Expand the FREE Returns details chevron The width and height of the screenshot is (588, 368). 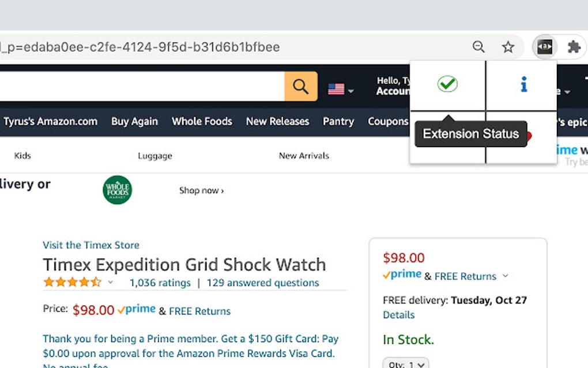506,276
